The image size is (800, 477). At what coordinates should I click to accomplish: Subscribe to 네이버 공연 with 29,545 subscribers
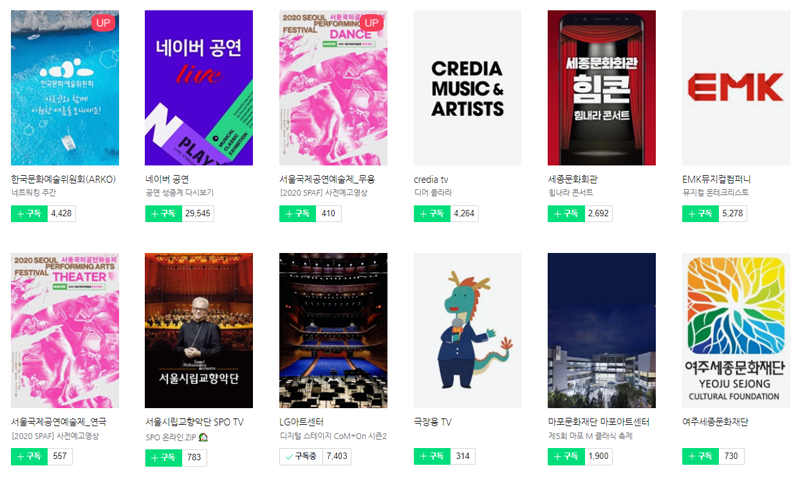click(x=163, y=213)
